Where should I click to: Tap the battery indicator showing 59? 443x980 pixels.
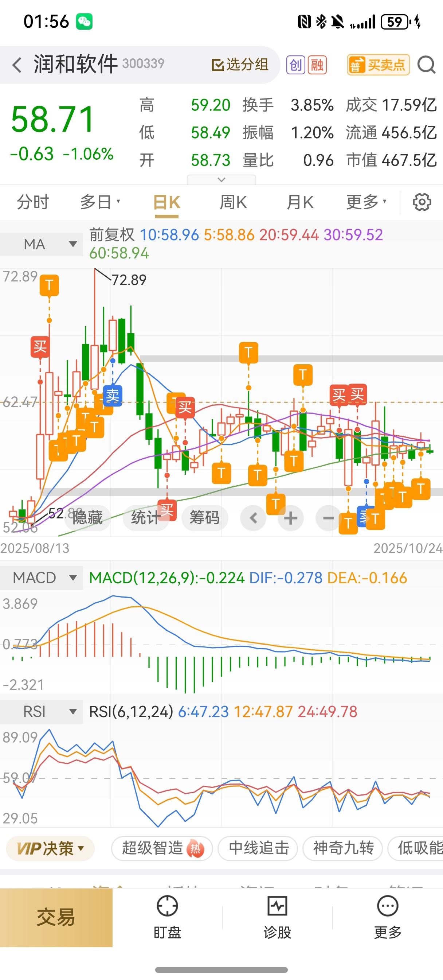click(396, 22)
